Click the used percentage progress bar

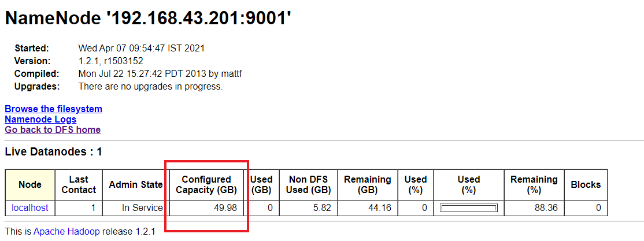click(x=469, y=208)
